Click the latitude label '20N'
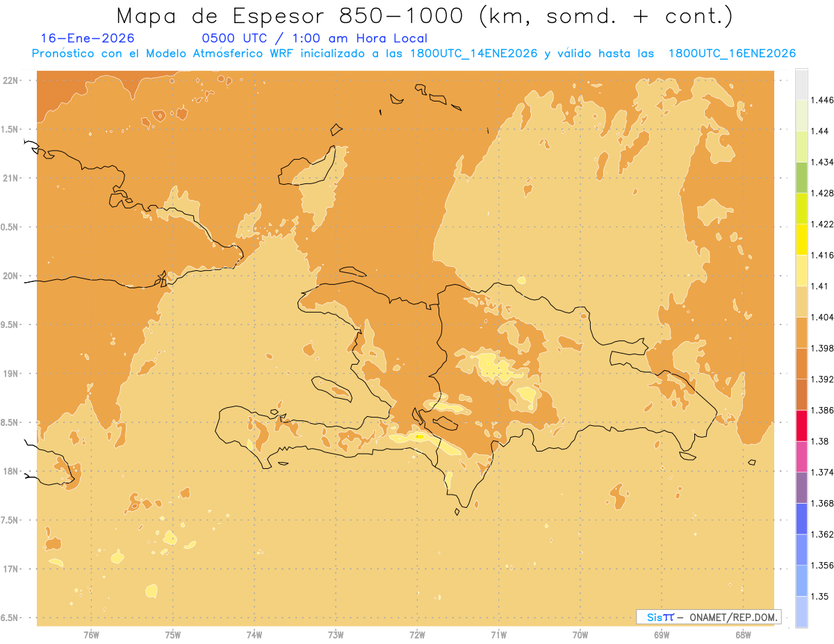 tap(11, 276)
